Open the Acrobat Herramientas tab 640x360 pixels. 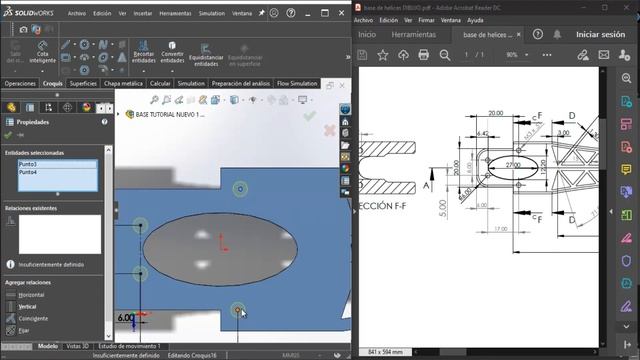413,35
